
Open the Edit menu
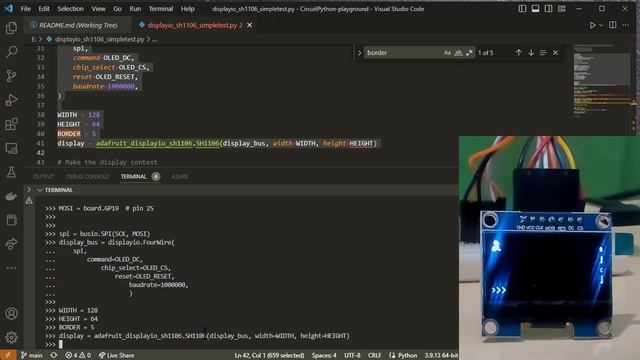coord(44,9)
